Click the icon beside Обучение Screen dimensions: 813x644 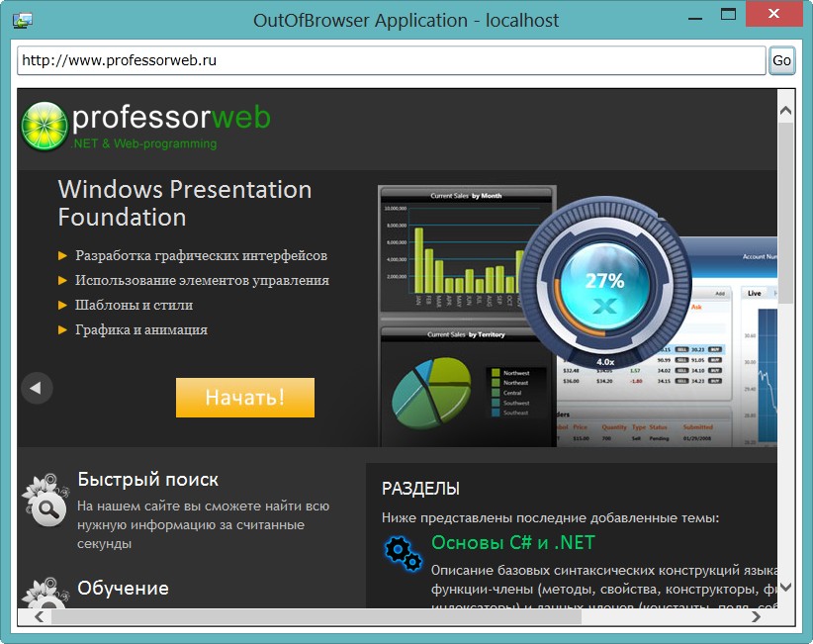point(46,593)
